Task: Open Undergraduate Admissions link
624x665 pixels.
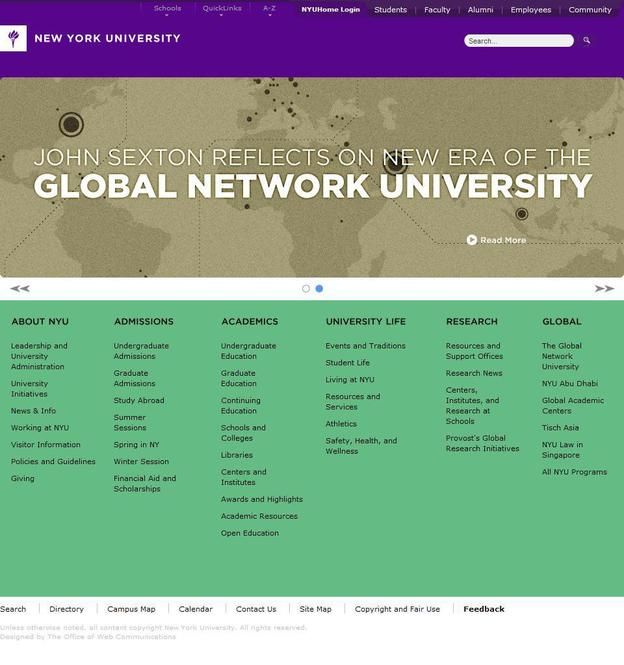Action: point(141,351)
